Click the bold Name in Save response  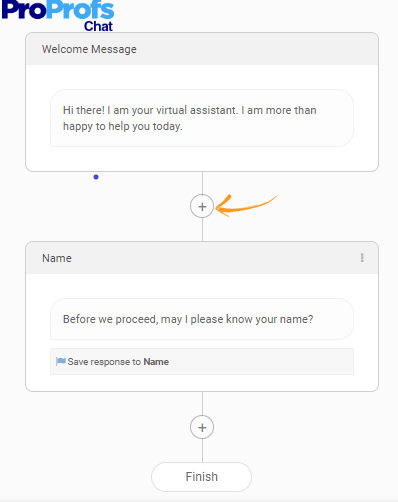coord(156,362)
